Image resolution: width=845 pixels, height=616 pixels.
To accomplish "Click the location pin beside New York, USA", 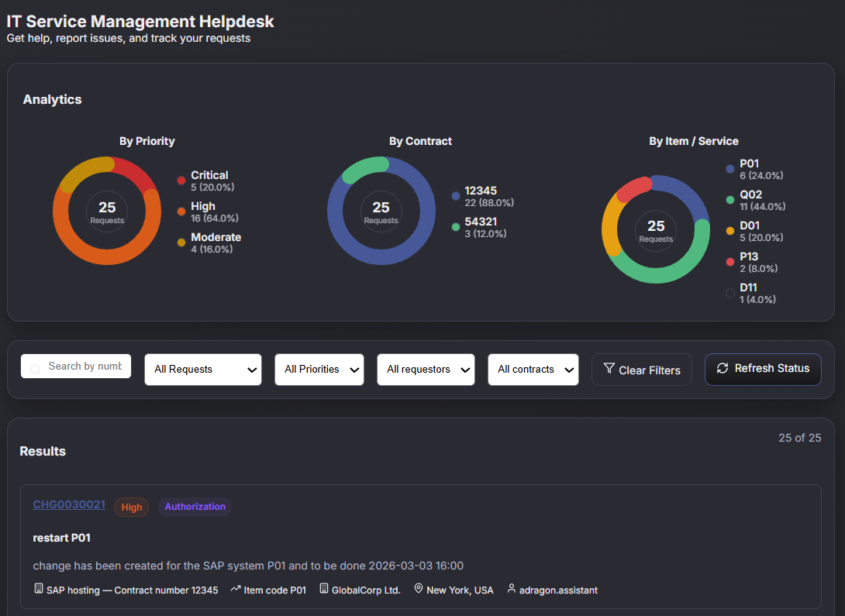I will point(418,589).
